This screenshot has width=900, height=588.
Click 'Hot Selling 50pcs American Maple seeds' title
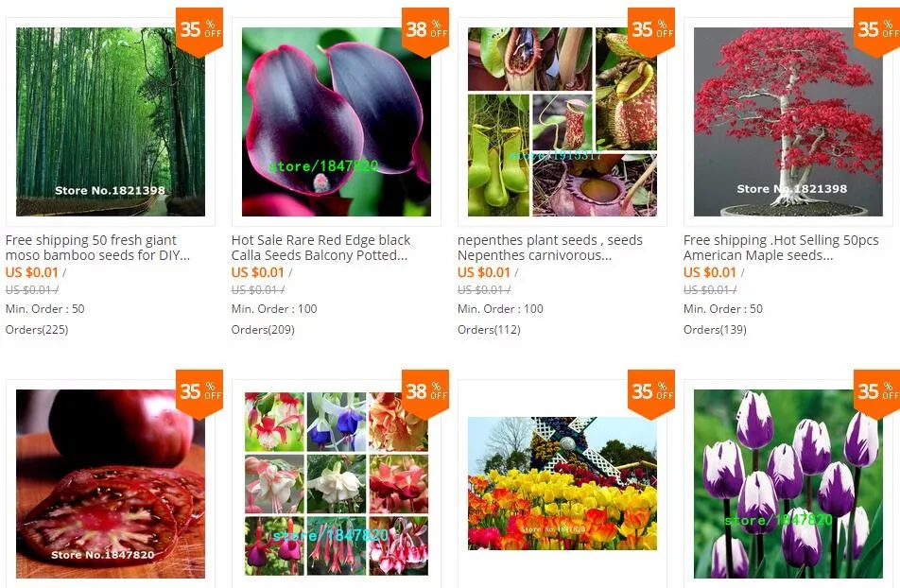(x=781, y=248)
